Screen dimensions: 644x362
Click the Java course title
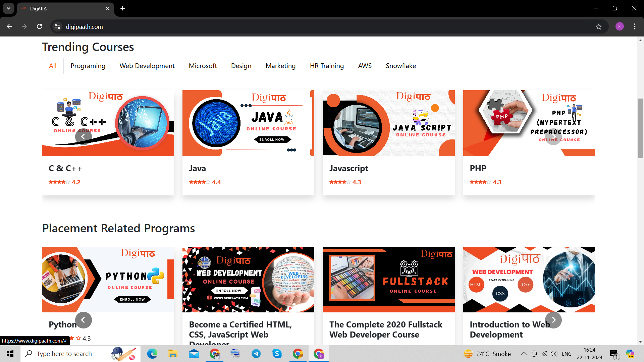(197, 168)
